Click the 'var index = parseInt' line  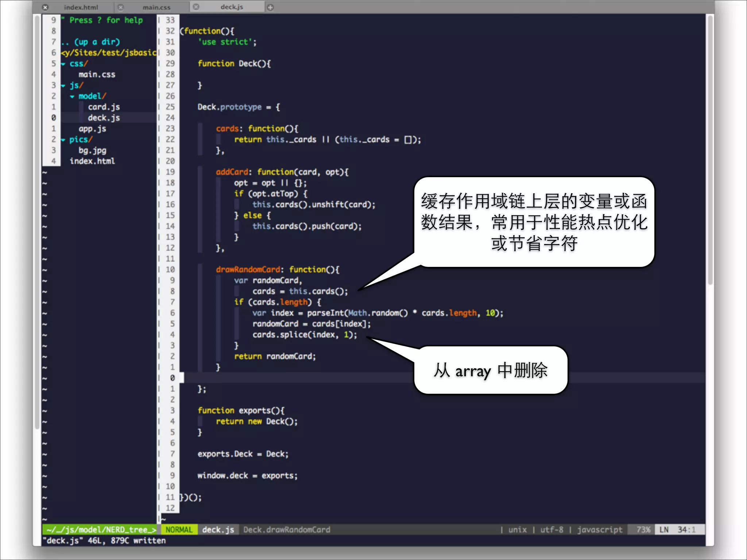tap(378, 313)
